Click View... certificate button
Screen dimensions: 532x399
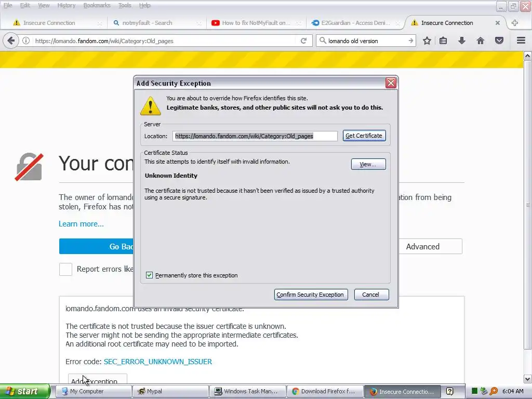click(368, 164)
